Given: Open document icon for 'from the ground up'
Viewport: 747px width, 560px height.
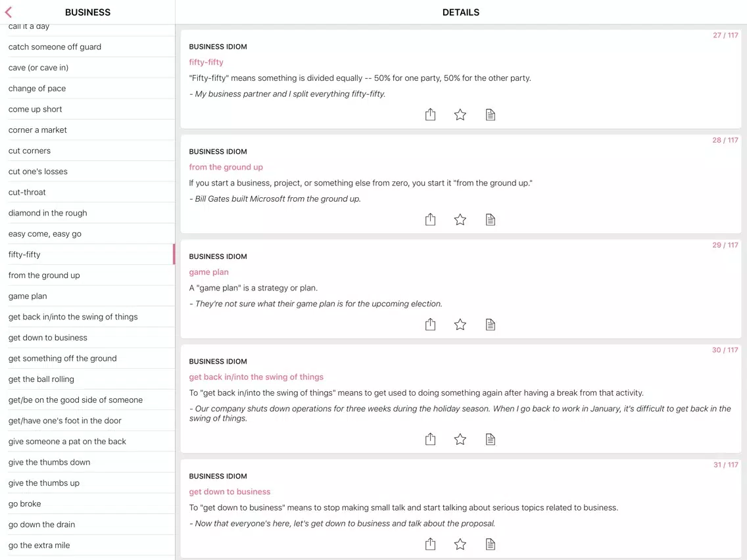Looking at the screenshot, I should (x=490, y=220).
